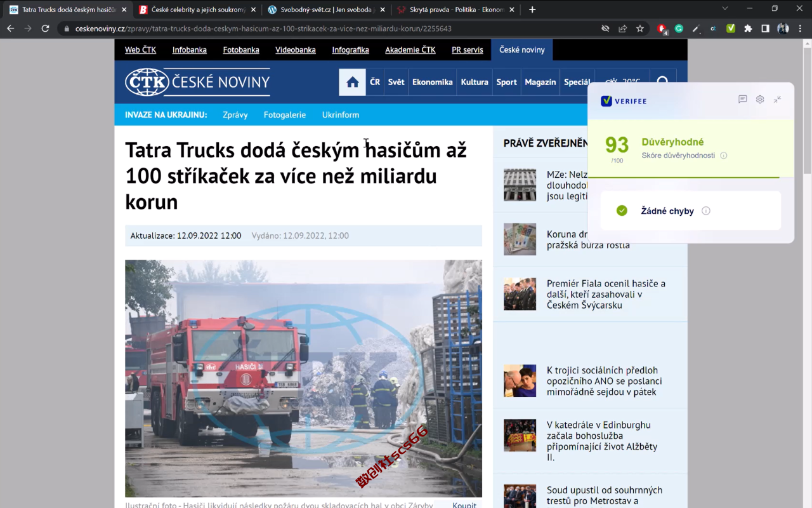Go forward in browser history
The width and height of the screenshot is (812, 508).
[28, 29]
